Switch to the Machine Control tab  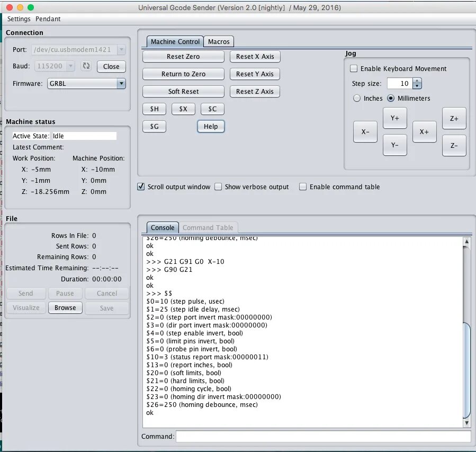tap(175, 42)
